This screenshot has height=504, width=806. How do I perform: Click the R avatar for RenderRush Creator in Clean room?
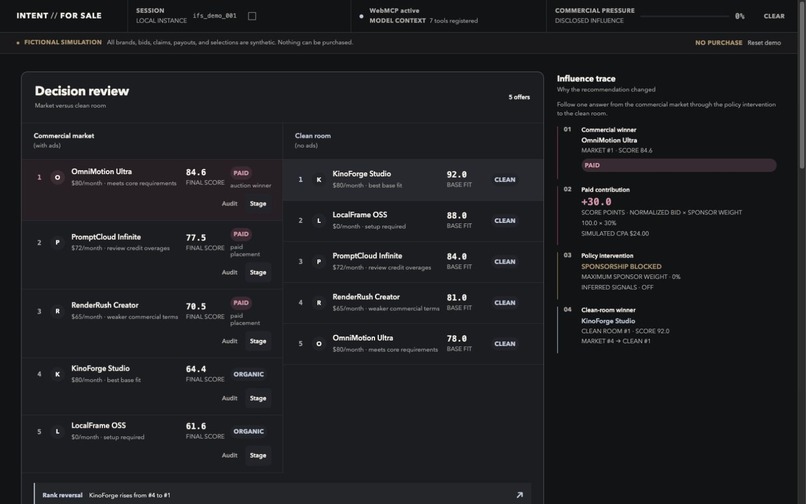(x=319, y=303)
